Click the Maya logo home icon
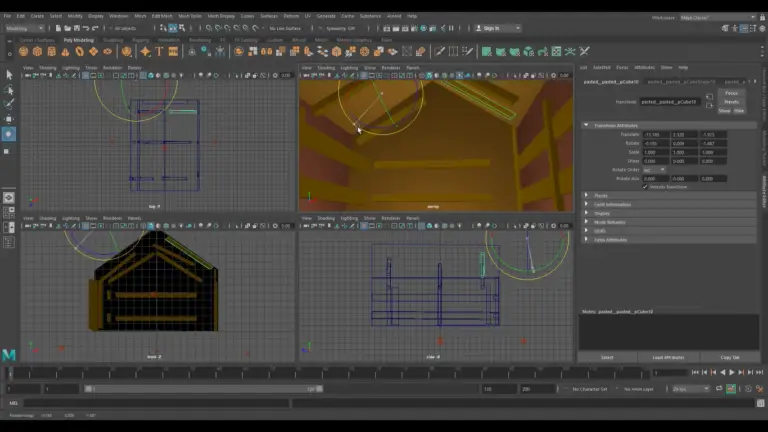The width and height of the screenshot is (768, 432). tap(9, 354)
